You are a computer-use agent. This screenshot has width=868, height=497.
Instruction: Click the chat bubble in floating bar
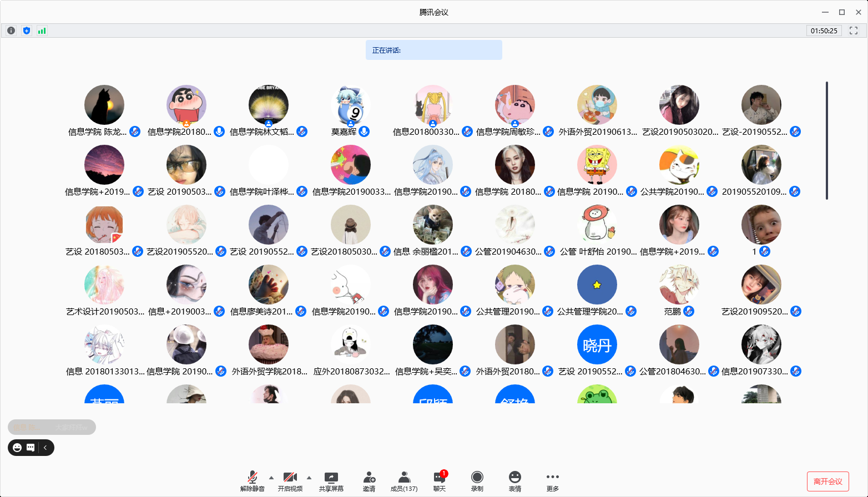(31, 448)
